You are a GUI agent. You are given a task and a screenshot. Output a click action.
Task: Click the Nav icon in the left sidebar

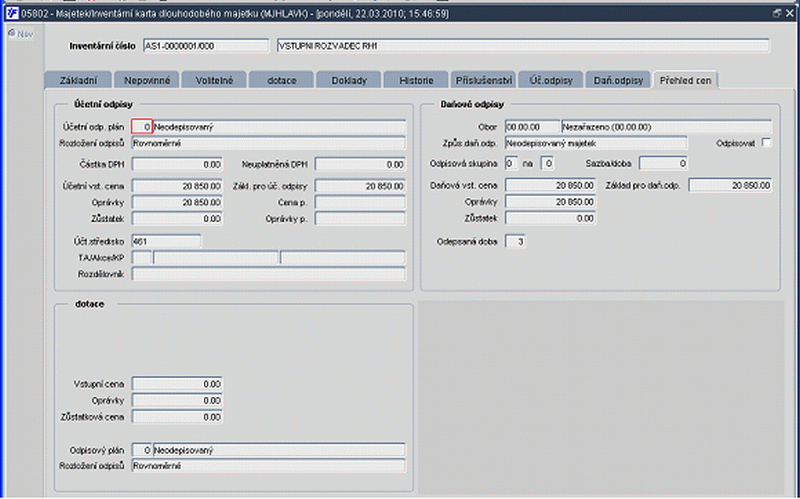tap(12, 34)
